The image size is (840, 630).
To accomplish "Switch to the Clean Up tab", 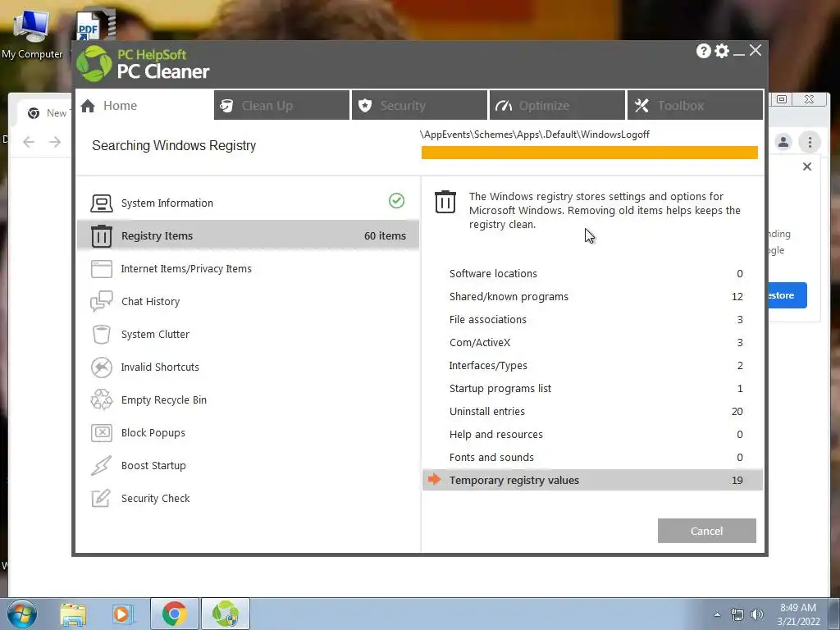I will click(281, 105).
